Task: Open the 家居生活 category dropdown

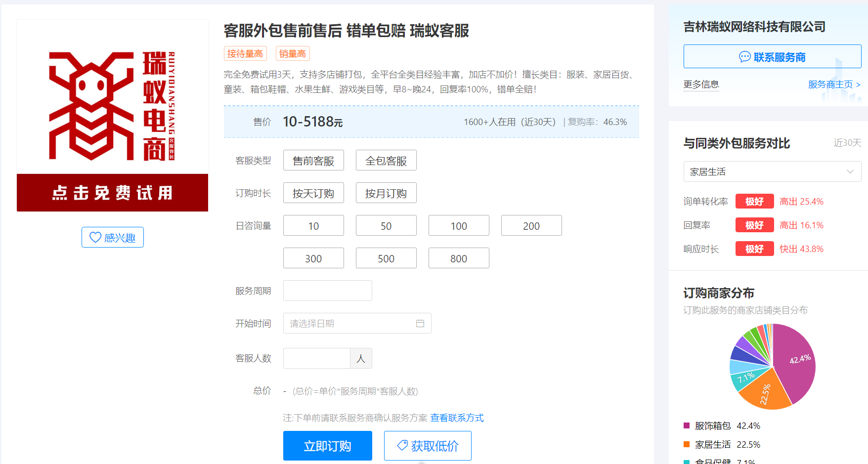Action: click(x=772, y=171)
